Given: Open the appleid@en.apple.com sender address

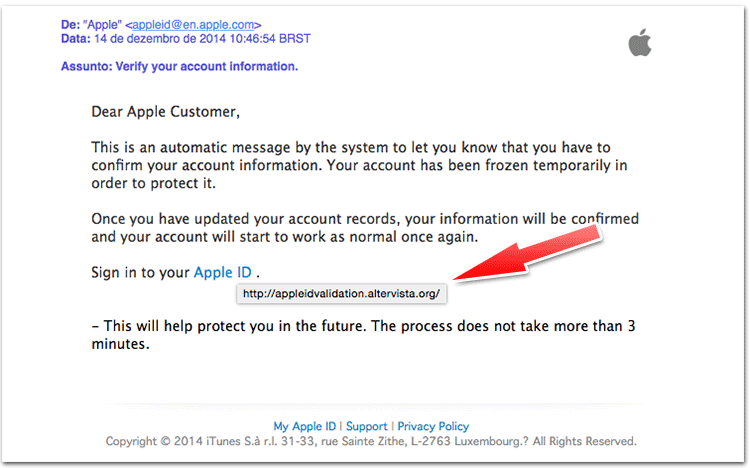Looking at the screenshot, I should point(193,24).
